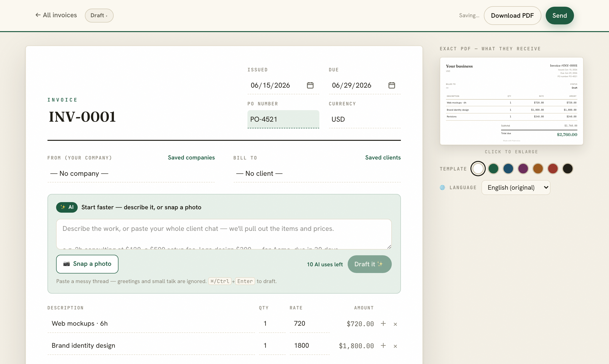Click the $720.00 amount
The width and height of the screenshot is (609, 364).
pos(360,324)
